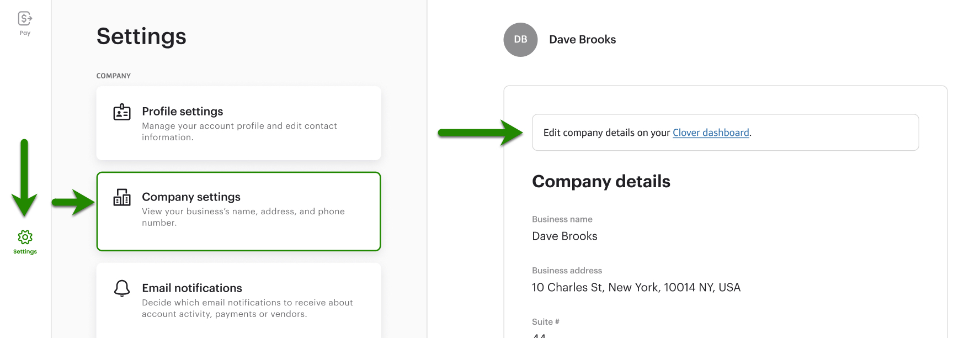Open Settings via the gear icon

click(24, 237)
